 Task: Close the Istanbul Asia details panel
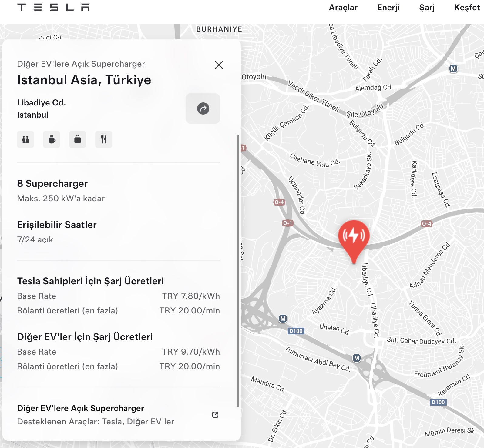[219, 65]
